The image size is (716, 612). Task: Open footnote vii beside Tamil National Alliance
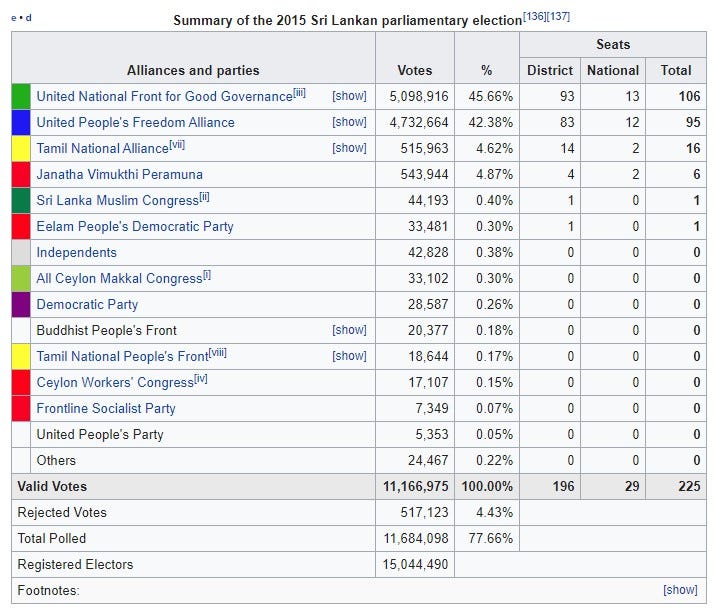click(177, 145)
